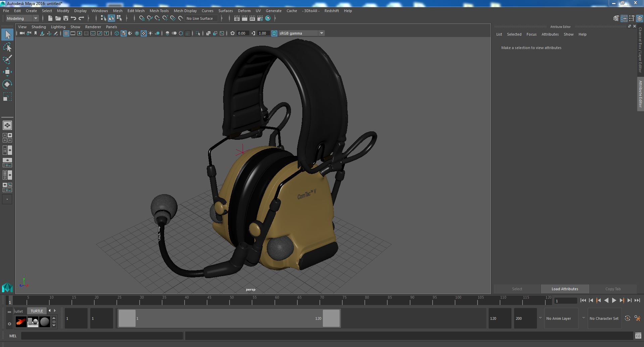Viewport: 644px width, 347px height.
Task: Select the TURTLE shelf tab
Action: (37, 311)
